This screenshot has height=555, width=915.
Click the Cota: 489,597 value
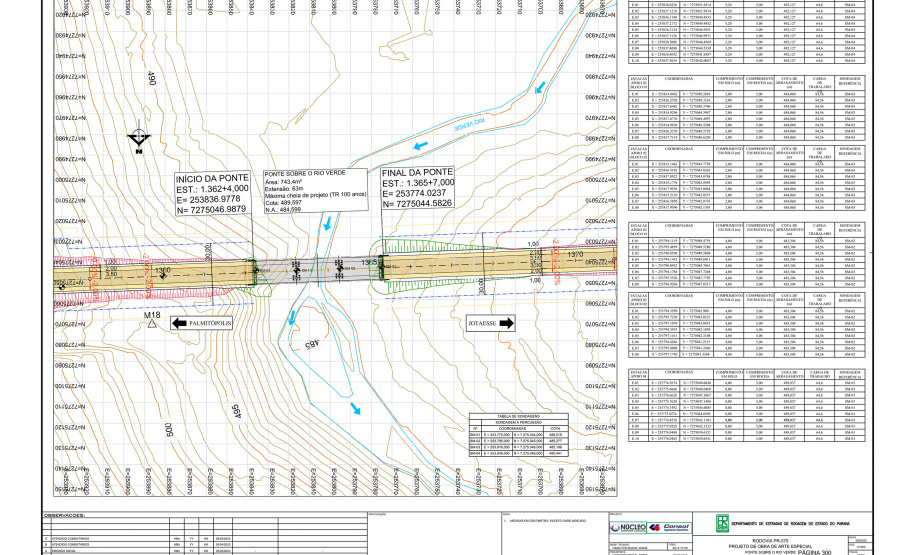pos(283,203)
